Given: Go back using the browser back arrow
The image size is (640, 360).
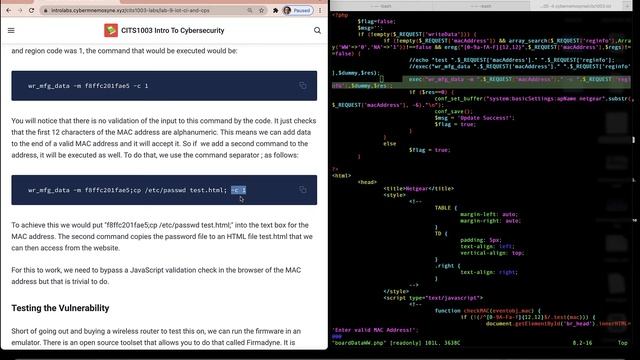Looking at the screenshot, I should click(x=9, y=10).
